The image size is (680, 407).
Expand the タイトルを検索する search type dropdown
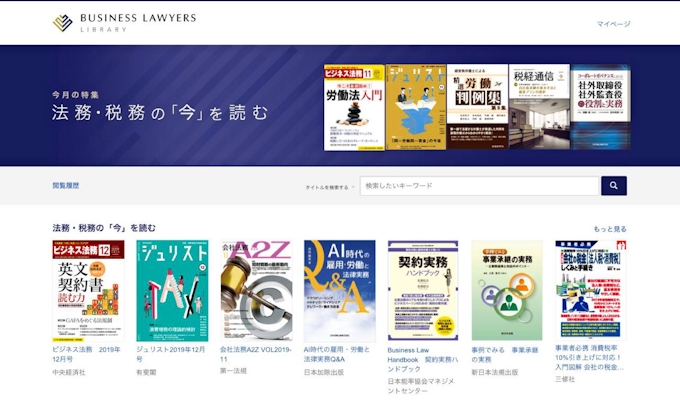tap(329, 187)
